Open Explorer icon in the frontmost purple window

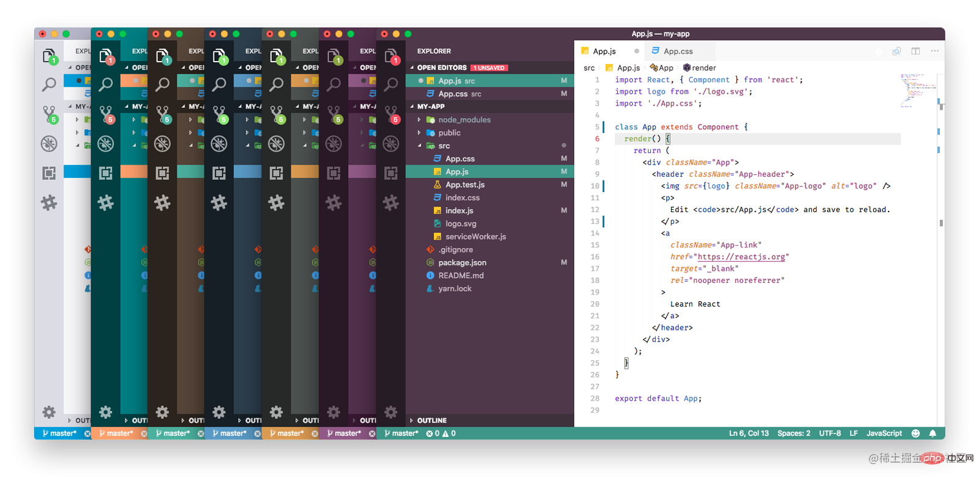coord(391,56)
